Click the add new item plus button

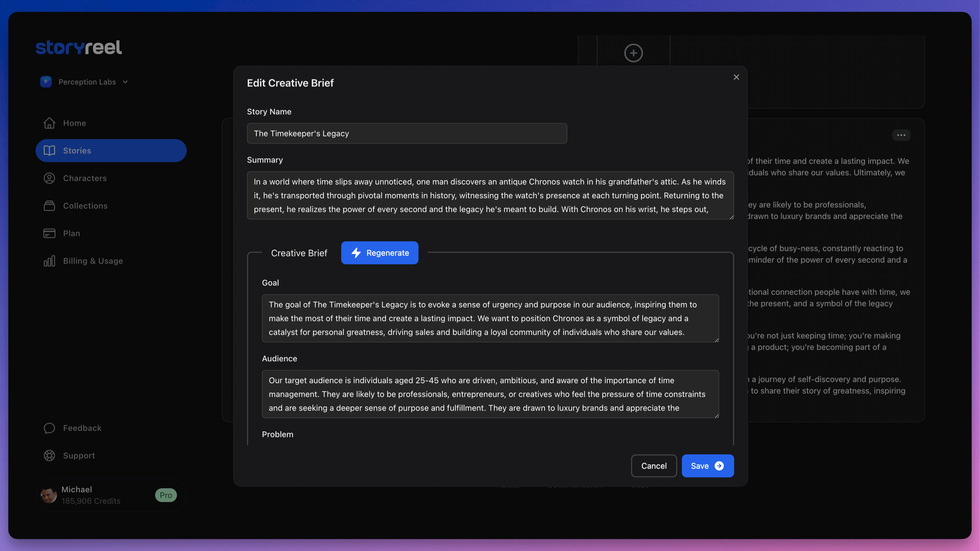[x=633, y=53]
